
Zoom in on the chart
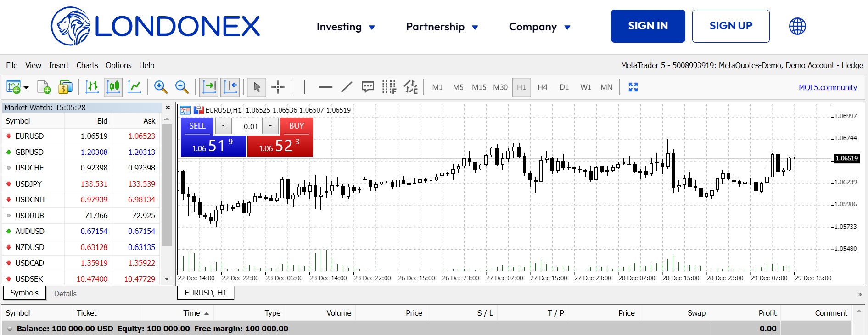pos(161,87)
